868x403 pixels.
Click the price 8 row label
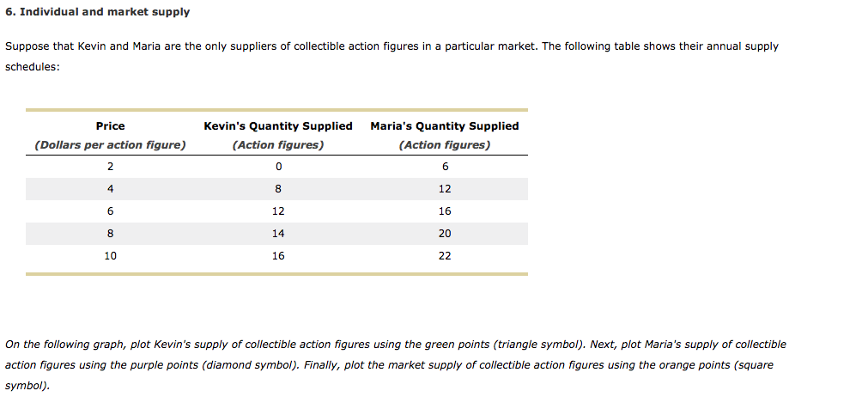coord(110,234)
